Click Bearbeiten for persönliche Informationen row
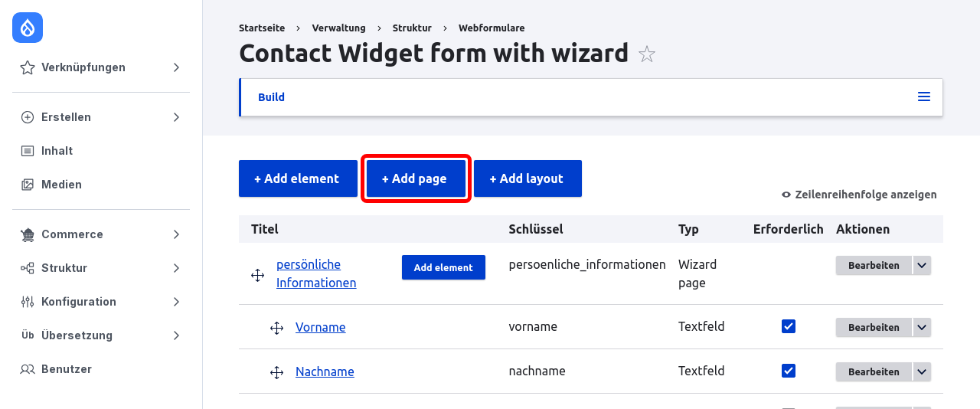This screenshot has width=980, height=409. (874, 265)
